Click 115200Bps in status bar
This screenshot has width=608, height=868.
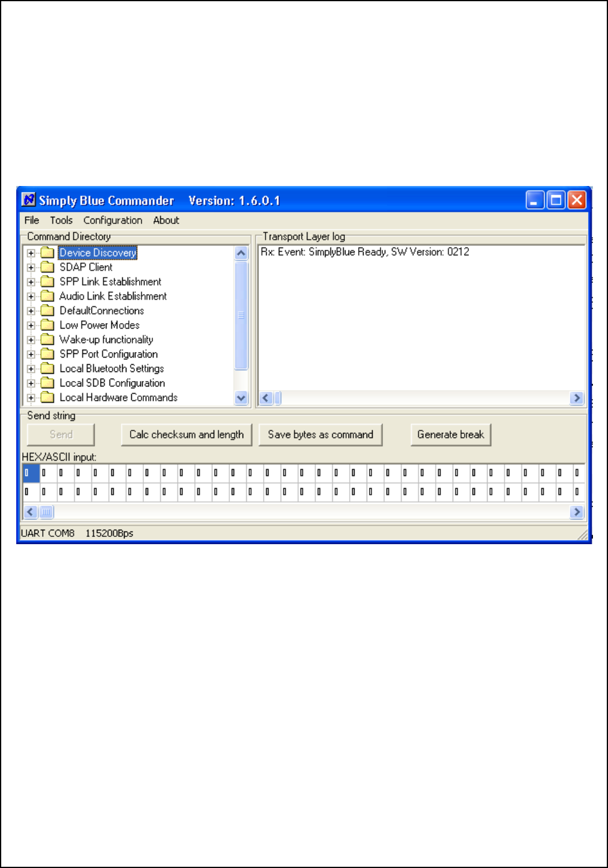[x=110, y=533]
